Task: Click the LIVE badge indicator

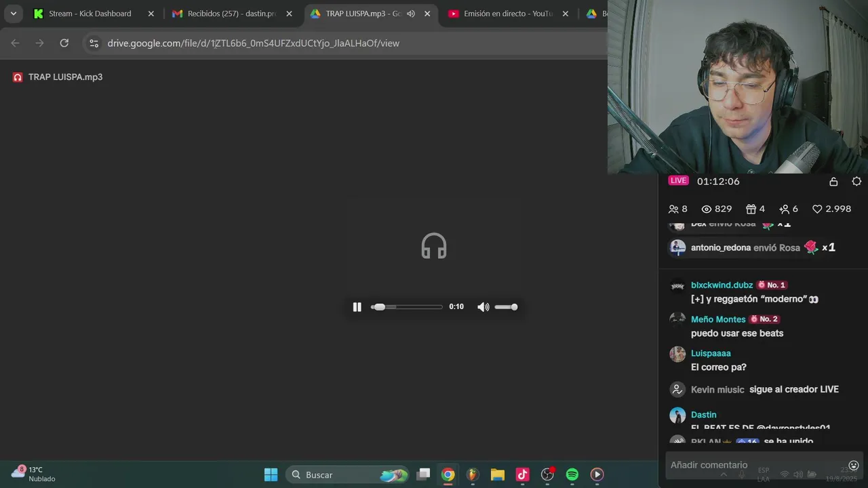Action: 679,181
